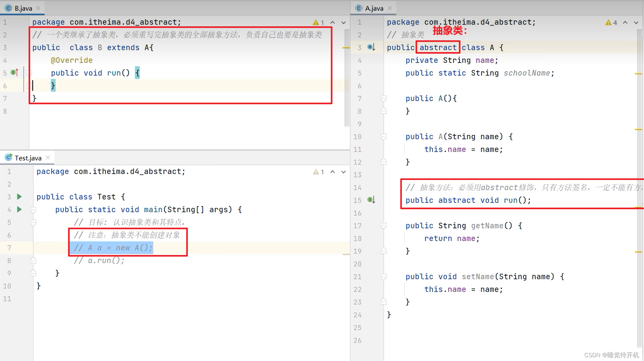Viewport: 644px width, 361px height.
Task: Collapse the run() method fold in B.java
Action: (x=29, y=73)
